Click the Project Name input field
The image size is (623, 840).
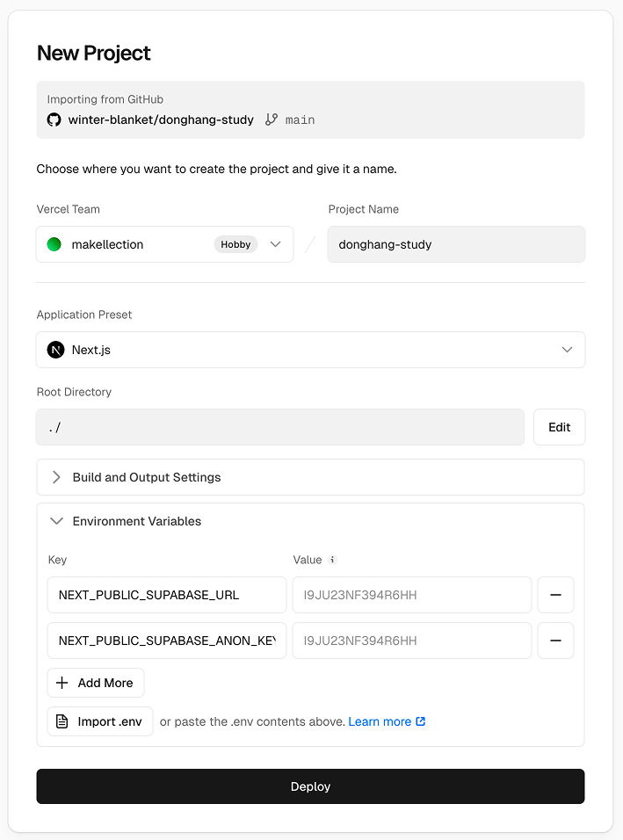(456, 244)
